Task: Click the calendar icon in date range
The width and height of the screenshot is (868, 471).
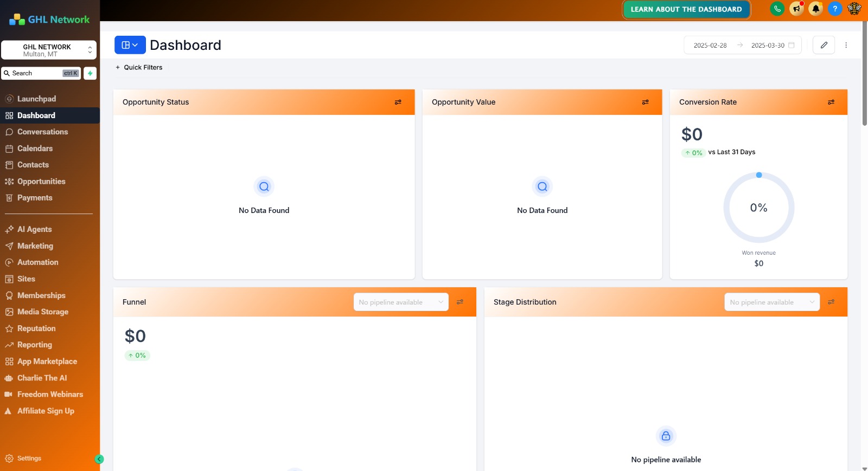Action: pos(792,45)
